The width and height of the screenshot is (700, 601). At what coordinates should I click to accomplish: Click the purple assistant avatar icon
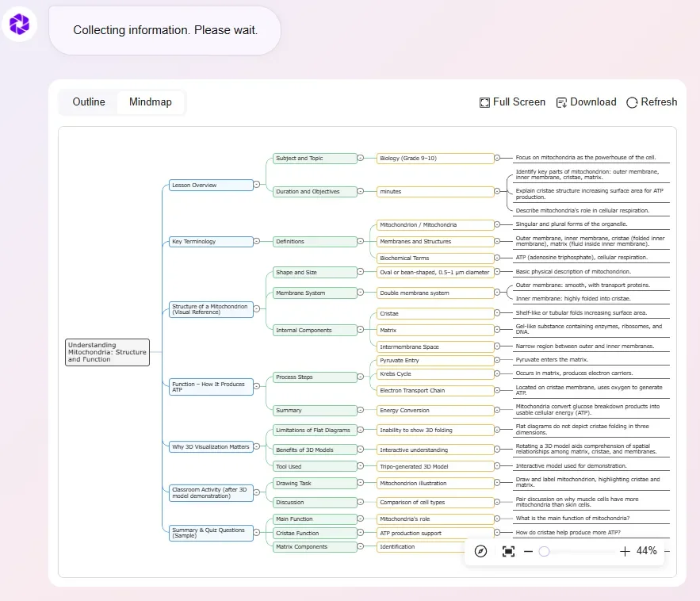[x=19, y=24]
